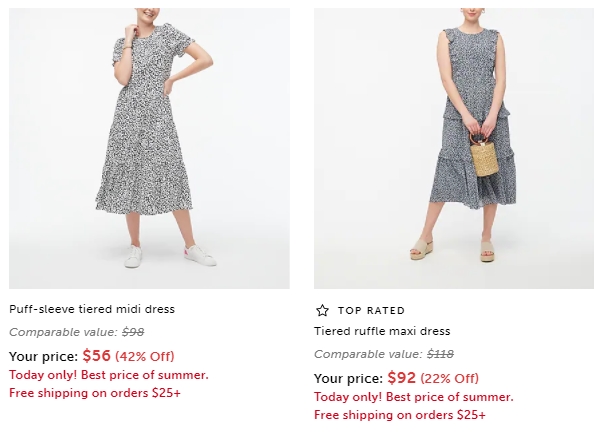
Task: Click the TOP RATED badge text
Action: pyautogui.click(x=371, y=311)
